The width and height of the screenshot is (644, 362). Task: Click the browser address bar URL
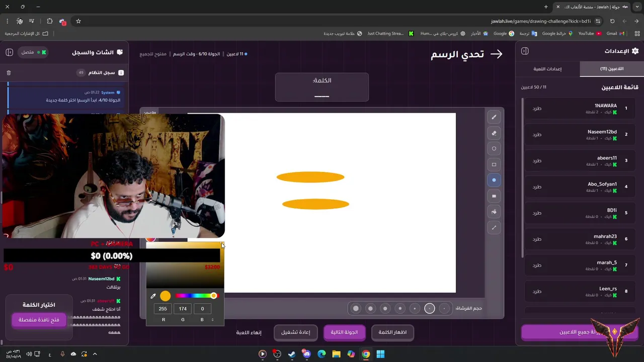point(541,21)
